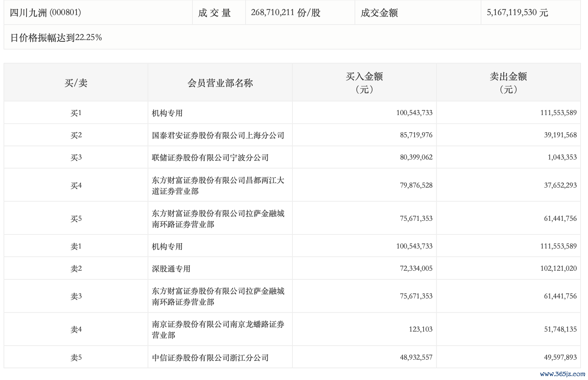Click 111,553,589 in the 卖1 row
588x380 pixels.
558,246
